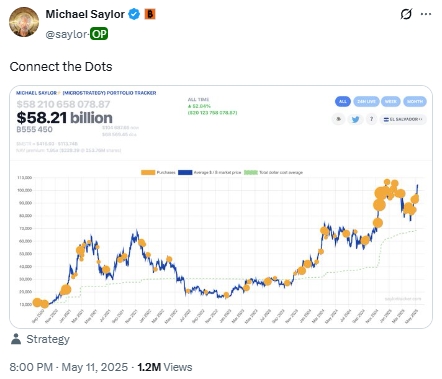The height and width of the screenshot is (379, 442).
Task: Expand the El Salvador country selector
Action: point(403,119)
